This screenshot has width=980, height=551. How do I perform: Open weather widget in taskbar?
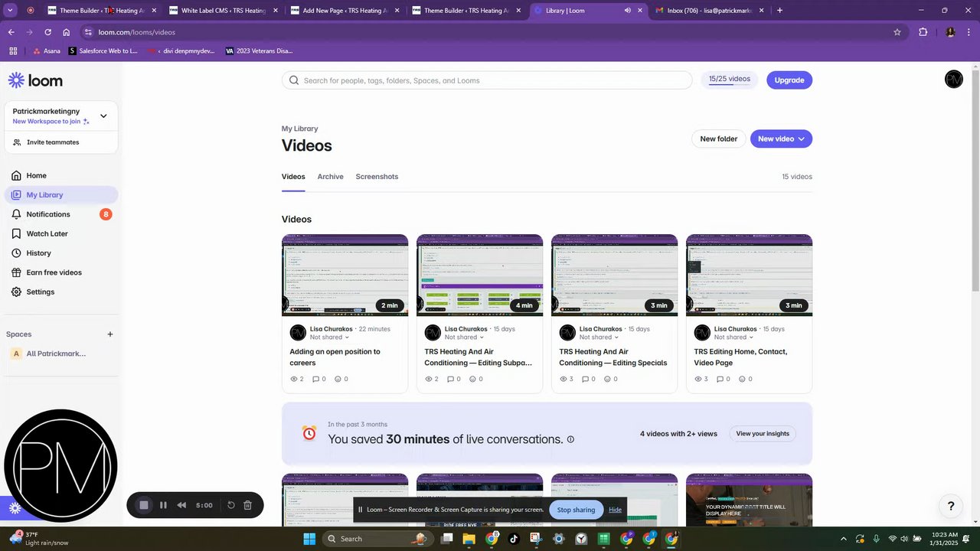[x=38, y=539]
